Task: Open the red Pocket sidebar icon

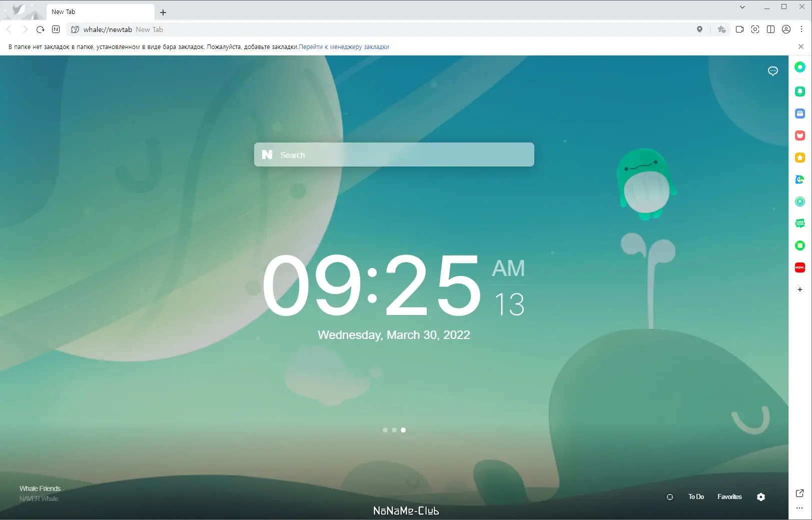Action: pos(800,135)
